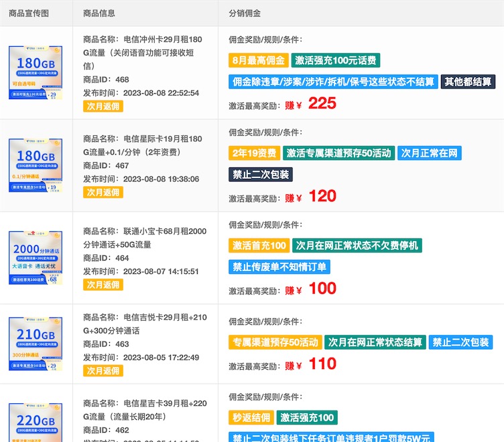Click the 分销佣金 column header
The height and width of the screenshot is (442, 504).
point(245,13)
